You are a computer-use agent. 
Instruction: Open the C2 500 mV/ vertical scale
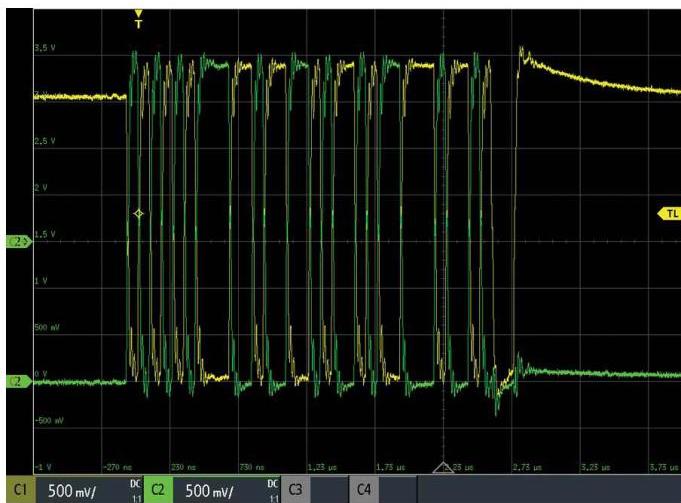tap(212, 490)
